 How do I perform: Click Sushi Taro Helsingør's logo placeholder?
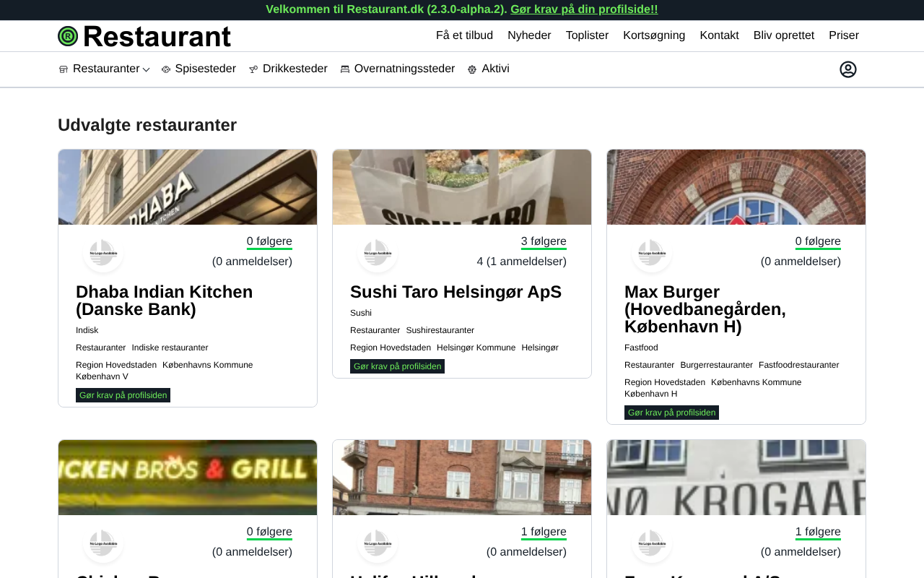coord(378,253)
